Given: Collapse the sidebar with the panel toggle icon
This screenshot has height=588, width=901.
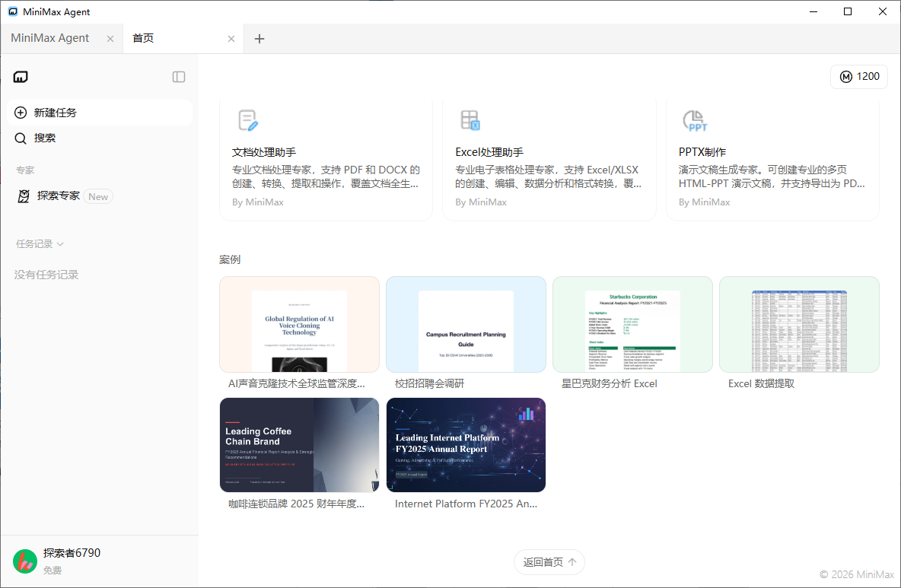Looking at the screenshot, I should [x=179, y=77].
